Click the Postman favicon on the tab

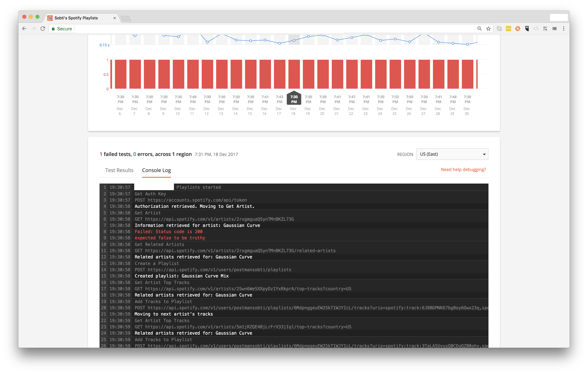pos(50,18)
